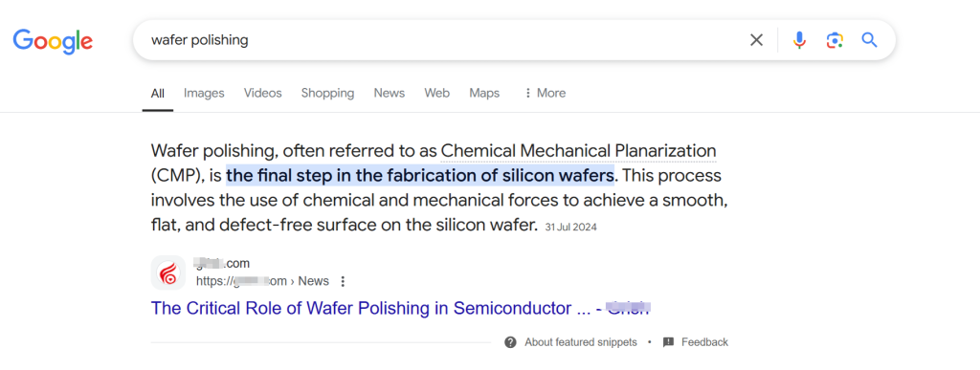
Task: Open the Web results tab
Action: click(436, 93)
